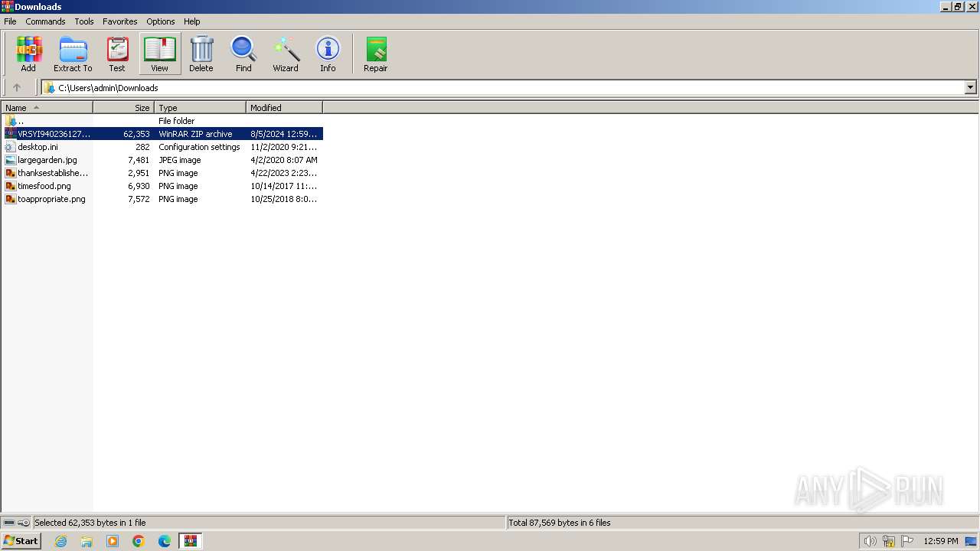Open the Windows Start menu
Screen dimensions: 980x551
21,541
